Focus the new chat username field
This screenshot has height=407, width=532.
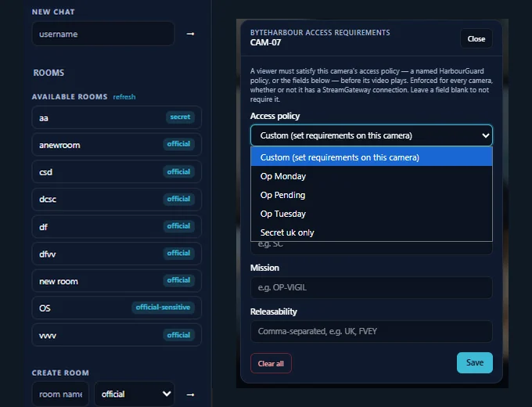(x=103, y=34)
